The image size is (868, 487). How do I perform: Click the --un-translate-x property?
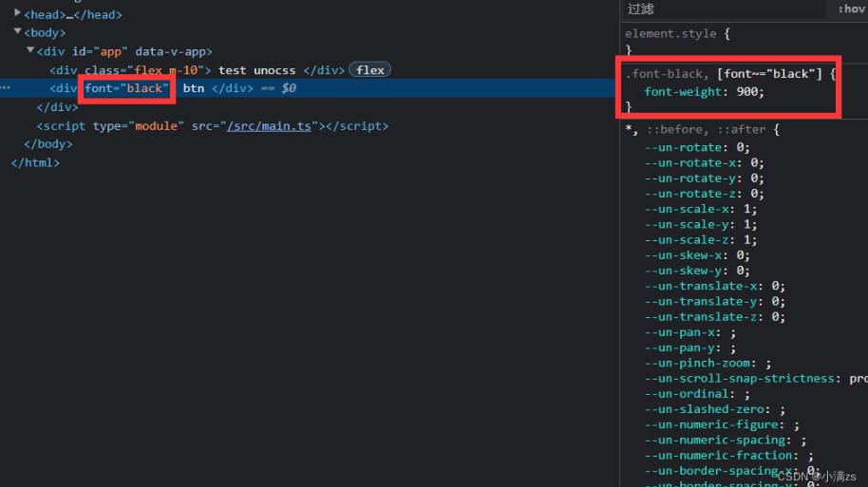tap(700, 286)
